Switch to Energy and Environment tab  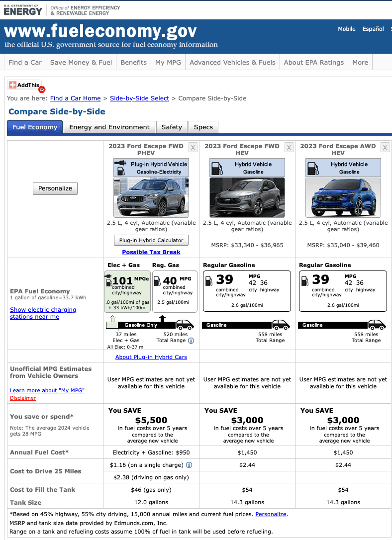109,127
